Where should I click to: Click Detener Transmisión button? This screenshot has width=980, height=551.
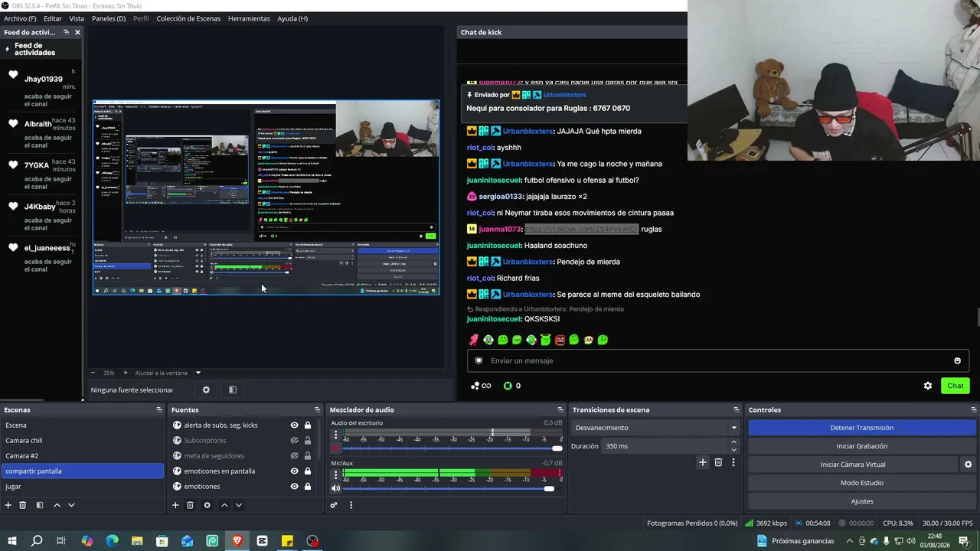click(862, 428)
